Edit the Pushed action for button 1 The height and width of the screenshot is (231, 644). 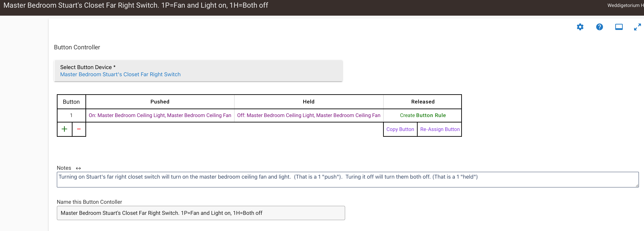tap(160, 115)
